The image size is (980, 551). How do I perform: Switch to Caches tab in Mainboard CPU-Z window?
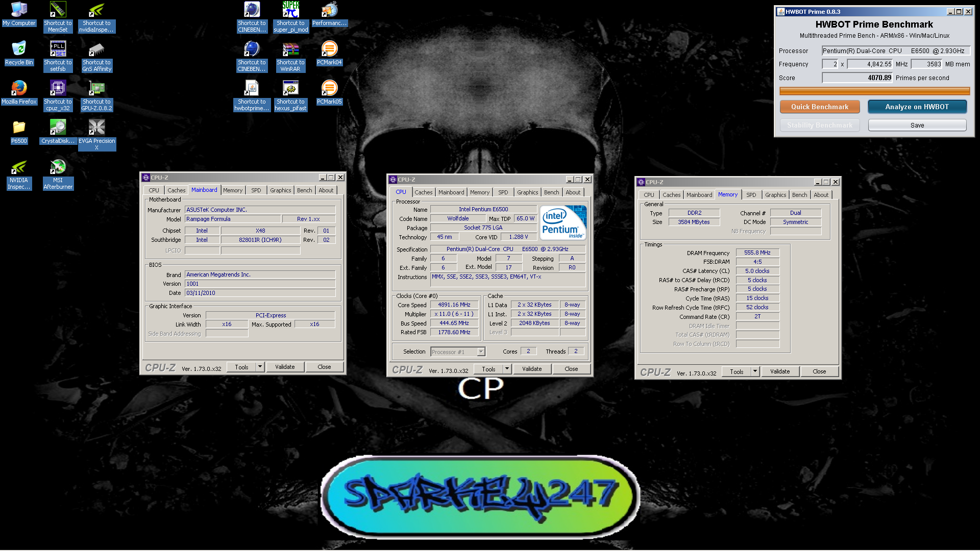[176, 190]
